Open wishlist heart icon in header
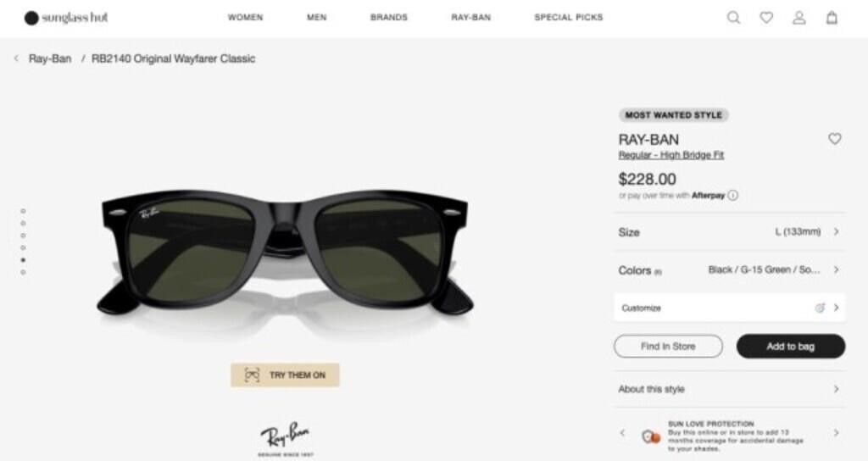Screen dimensions: 868x461 click(766, 18)
